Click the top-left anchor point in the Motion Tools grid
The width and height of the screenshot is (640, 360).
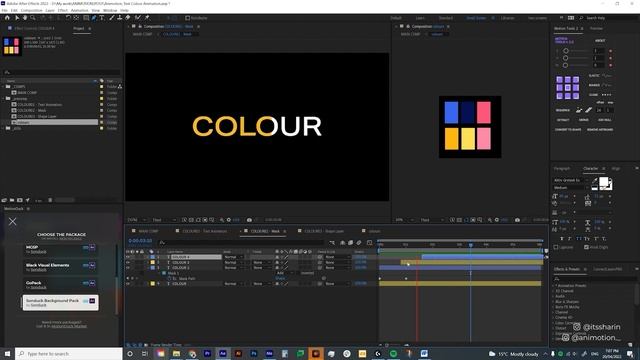560,80
